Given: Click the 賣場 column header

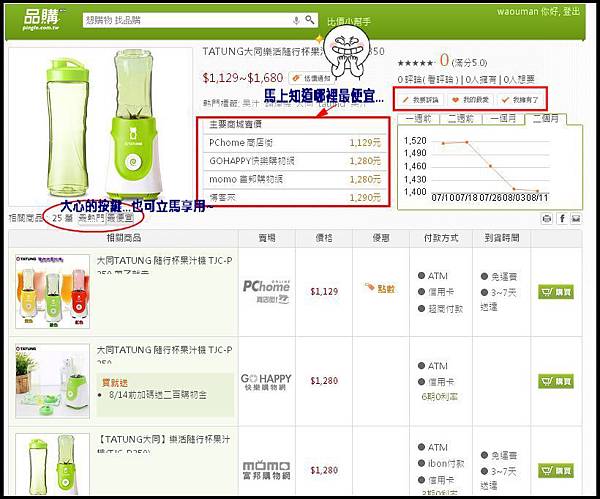Looking at the screenshot, I should click(267, 238).
